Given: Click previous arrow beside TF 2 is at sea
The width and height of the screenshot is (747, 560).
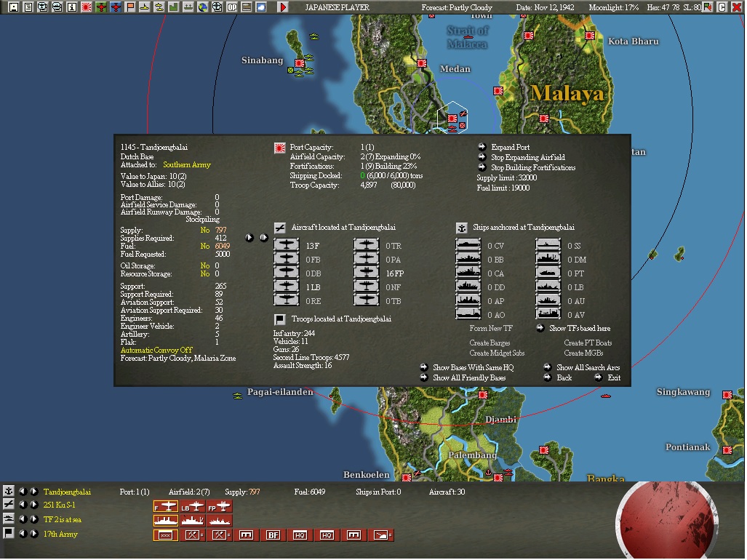Looking at the screenshot, I should (x=23, y=519).
